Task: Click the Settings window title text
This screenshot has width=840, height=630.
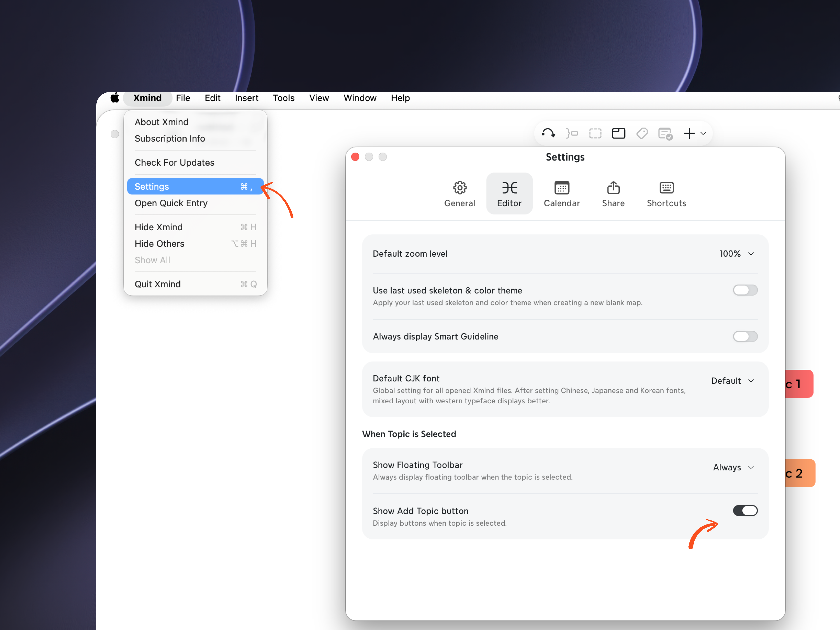Action: click(x=565, y=157)
